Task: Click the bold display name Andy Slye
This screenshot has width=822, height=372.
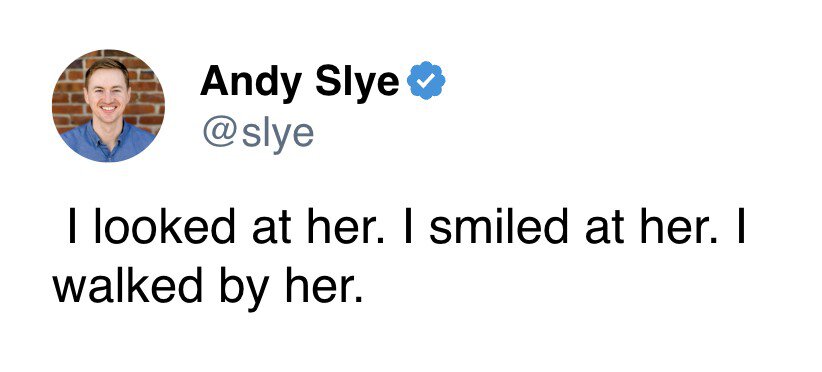Action: tap(299, 82)
